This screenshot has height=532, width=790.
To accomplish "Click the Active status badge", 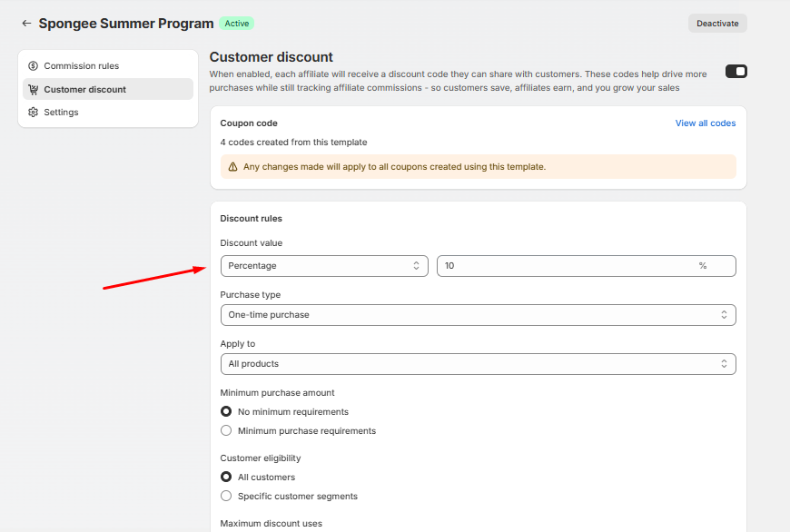I will [x=236, y=24].
